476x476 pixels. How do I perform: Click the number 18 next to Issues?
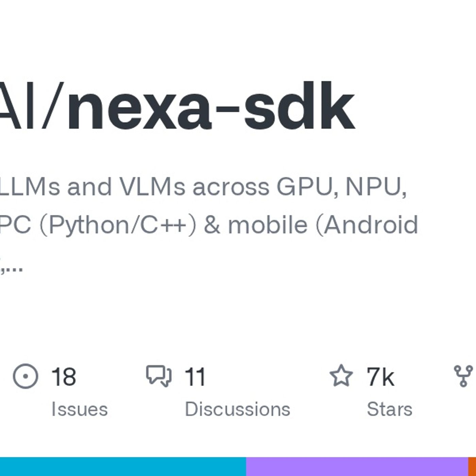(65, 376)
